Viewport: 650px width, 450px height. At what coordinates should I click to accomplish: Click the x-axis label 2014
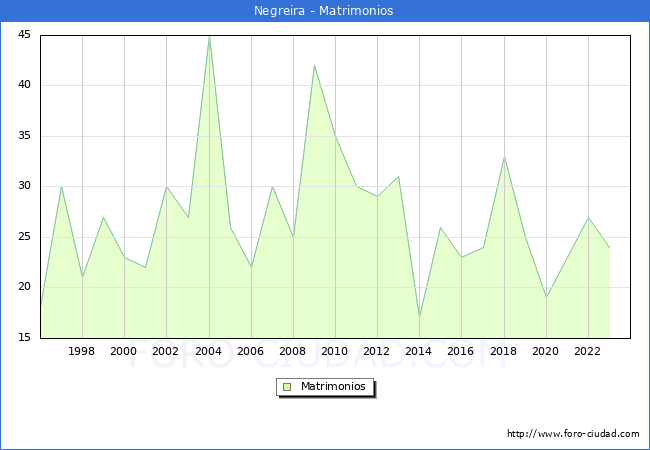click(x=419, y=351)
